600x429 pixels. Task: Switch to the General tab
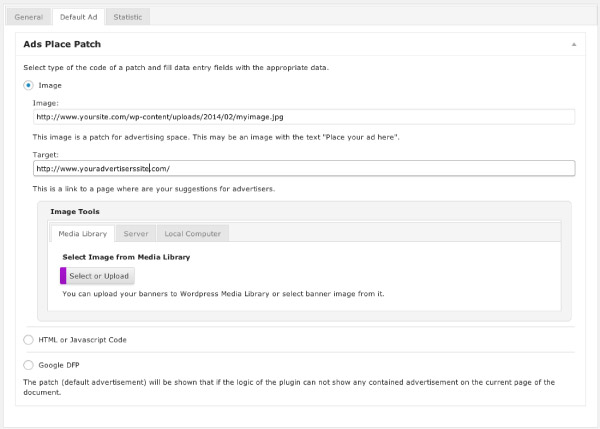tap(28, 17)
